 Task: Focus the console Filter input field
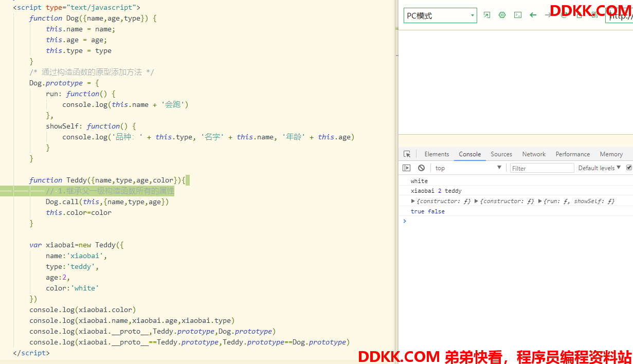click(542, 168)
